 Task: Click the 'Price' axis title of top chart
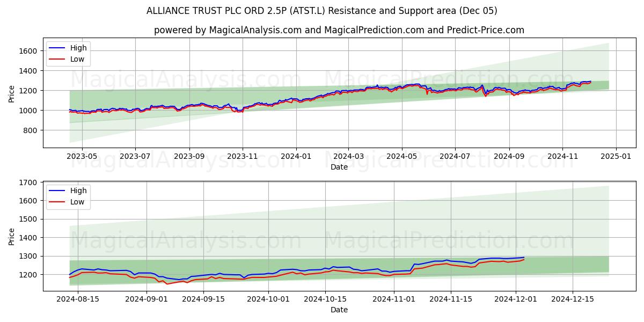pyautogui.click(x=12, y=93)
